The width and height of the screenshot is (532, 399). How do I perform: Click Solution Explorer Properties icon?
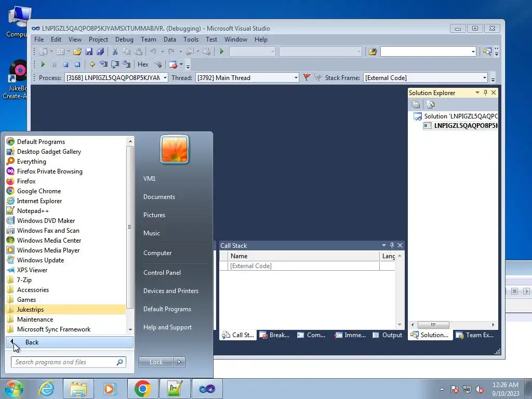click(x=416, y=104)
